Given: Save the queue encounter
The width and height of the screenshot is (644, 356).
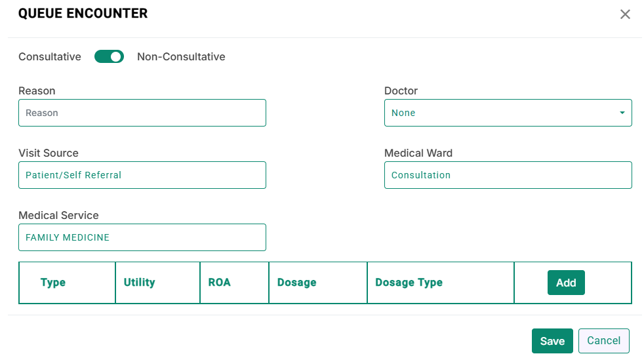Looking at the screenshot, I should 552,341.
